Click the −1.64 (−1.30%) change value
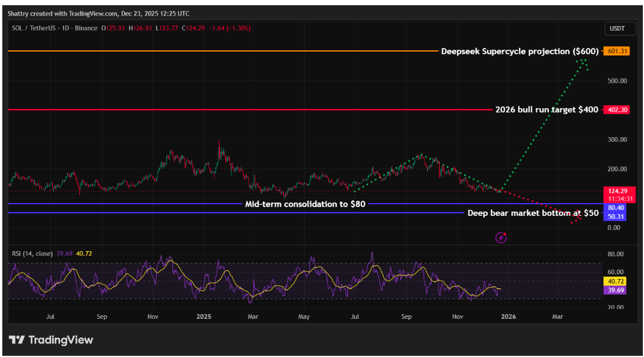Image resolution: width=644 pixels, height=357 pixels. [229, 28]
